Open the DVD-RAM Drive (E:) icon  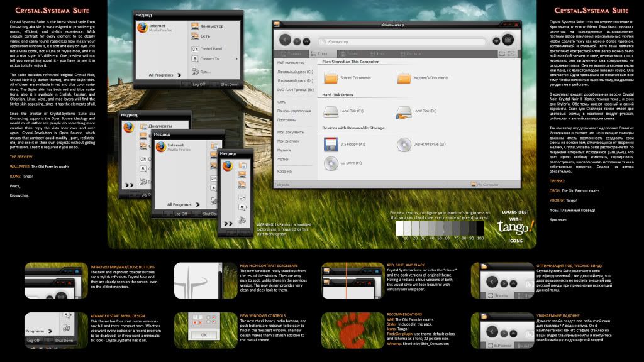(x=404, y=145)
